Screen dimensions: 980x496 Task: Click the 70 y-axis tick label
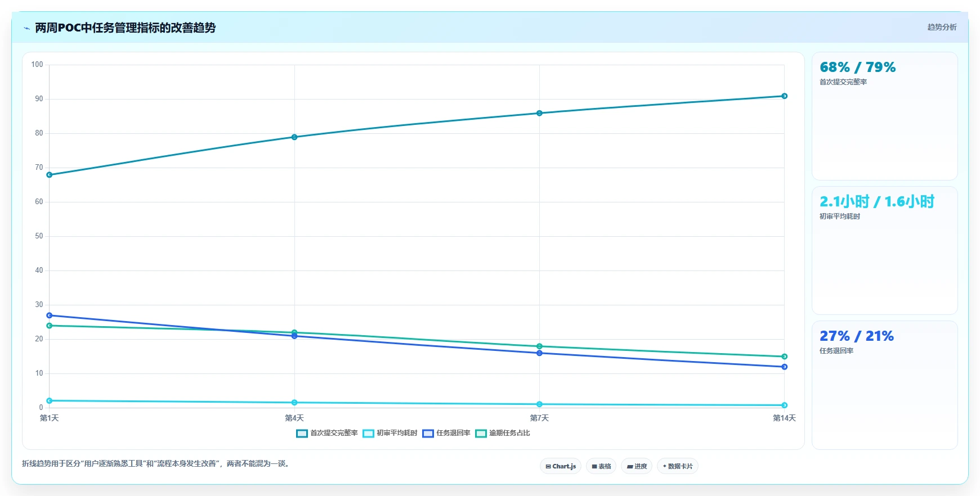[39, 168]
